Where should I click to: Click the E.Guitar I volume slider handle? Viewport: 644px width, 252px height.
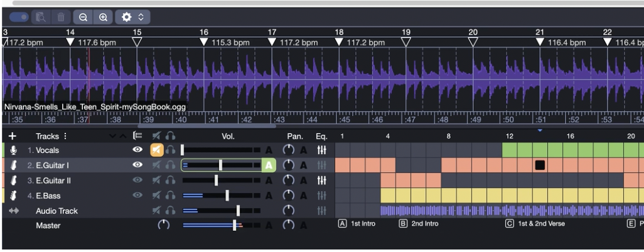(220, 165)
